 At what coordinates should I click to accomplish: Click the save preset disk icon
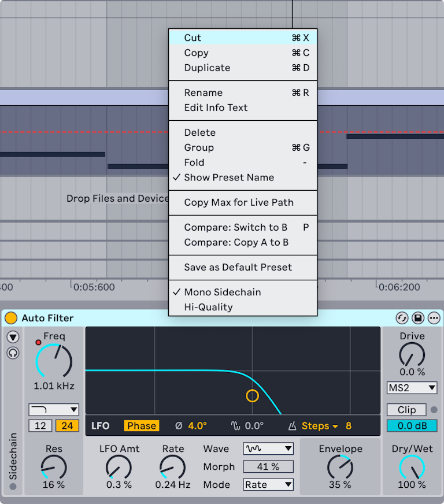tap(417, 318)
